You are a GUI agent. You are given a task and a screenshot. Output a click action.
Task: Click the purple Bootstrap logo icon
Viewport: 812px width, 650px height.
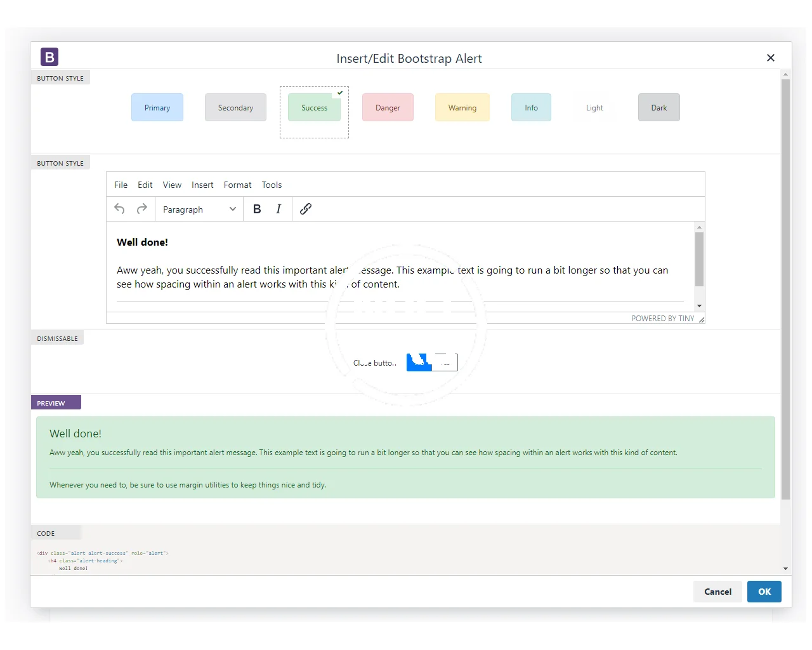[49, 57]
